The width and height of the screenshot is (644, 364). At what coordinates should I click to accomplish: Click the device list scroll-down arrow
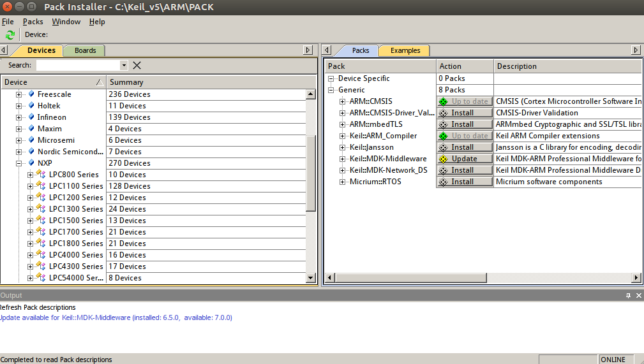coord(310,278)
